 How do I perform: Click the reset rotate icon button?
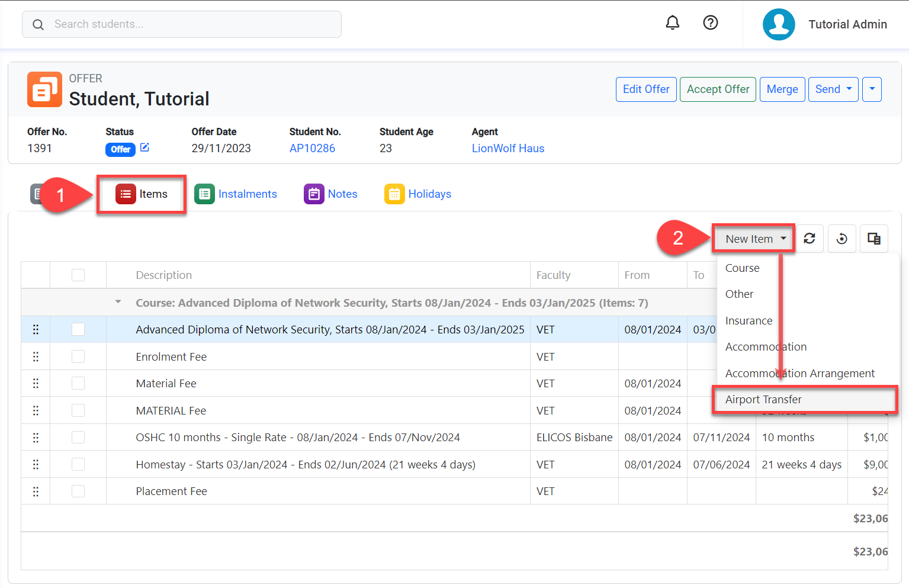point(841,239)
